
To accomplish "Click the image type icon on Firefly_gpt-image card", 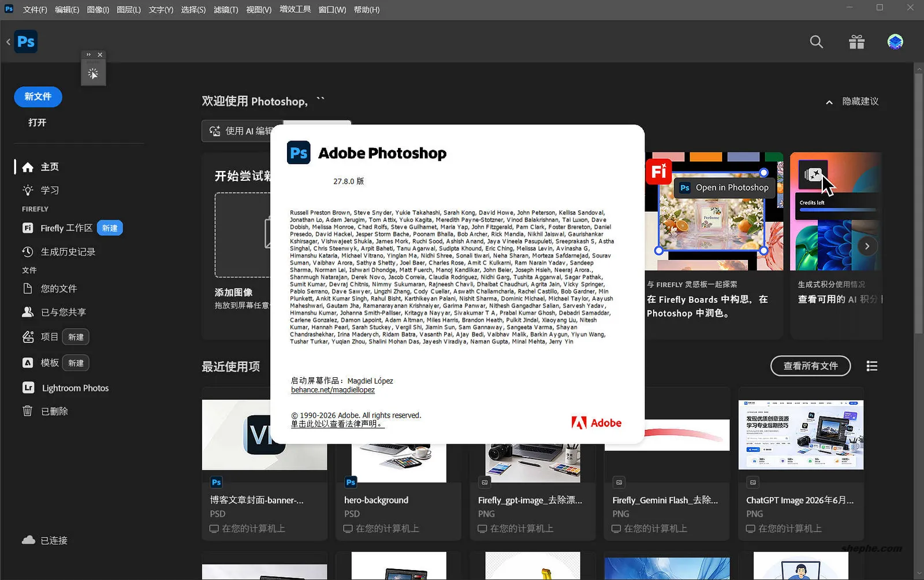I will tap(485, 482).
